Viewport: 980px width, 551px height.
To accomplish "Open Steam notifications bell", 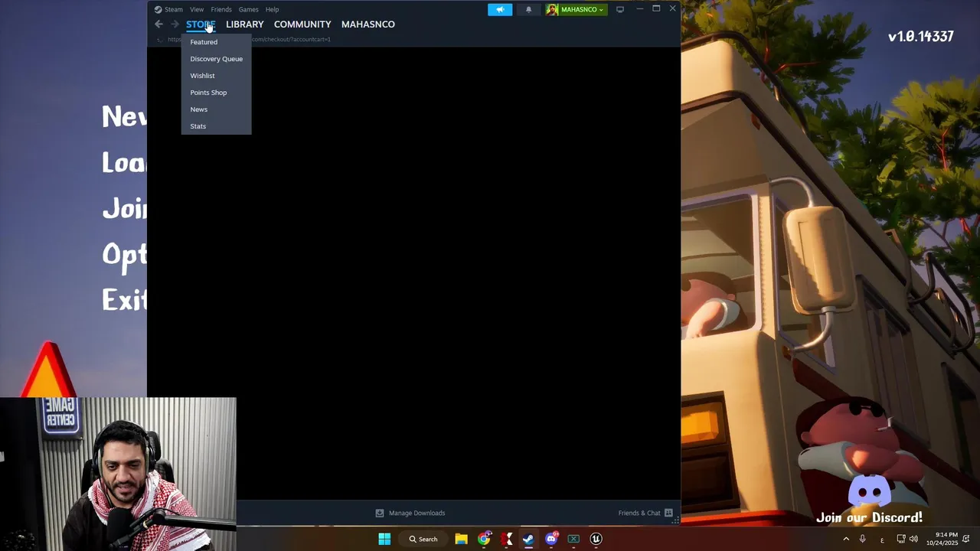I will click(528, 9).
